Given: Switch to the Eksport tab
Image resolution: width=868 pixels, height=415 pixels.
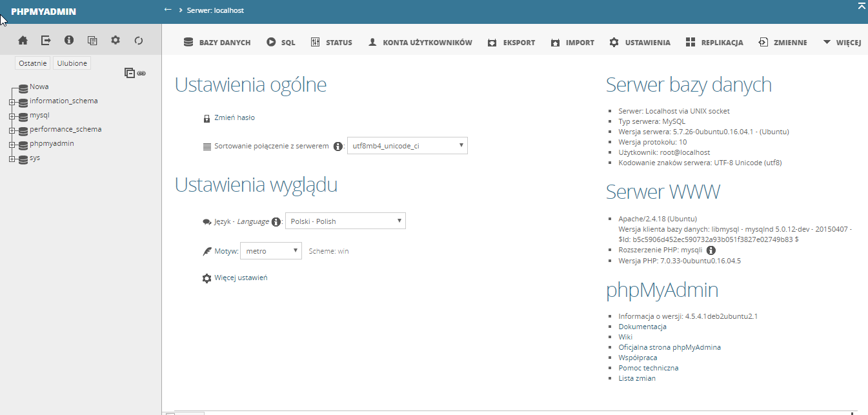Looking at the screenshot, I should pos(510,43).
